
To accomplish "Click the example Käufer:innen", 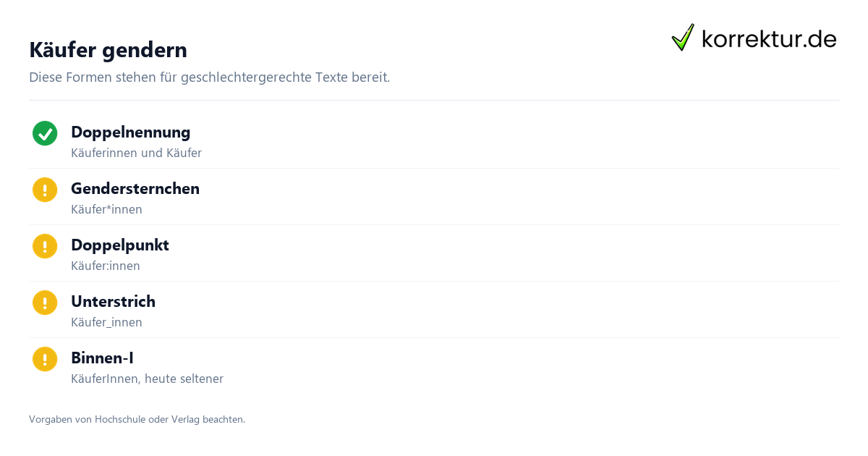I will coord(106,266).
